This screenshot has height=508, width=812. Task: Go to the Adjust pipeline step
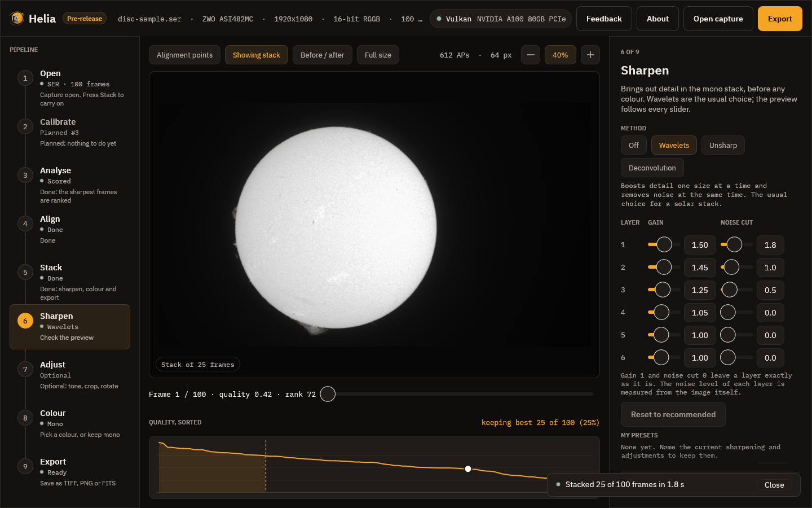(x=70, y=375)
